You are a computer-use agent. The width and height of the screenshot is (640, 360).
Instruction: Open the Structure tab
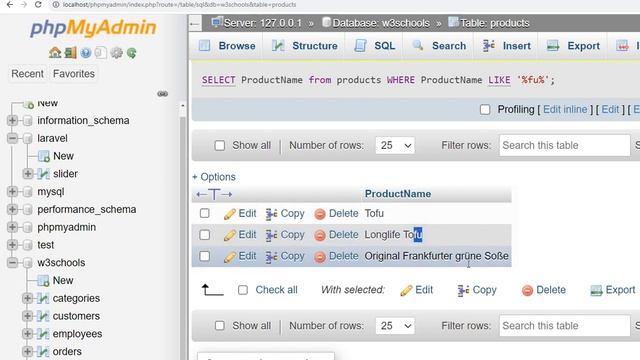coord(305,46)
